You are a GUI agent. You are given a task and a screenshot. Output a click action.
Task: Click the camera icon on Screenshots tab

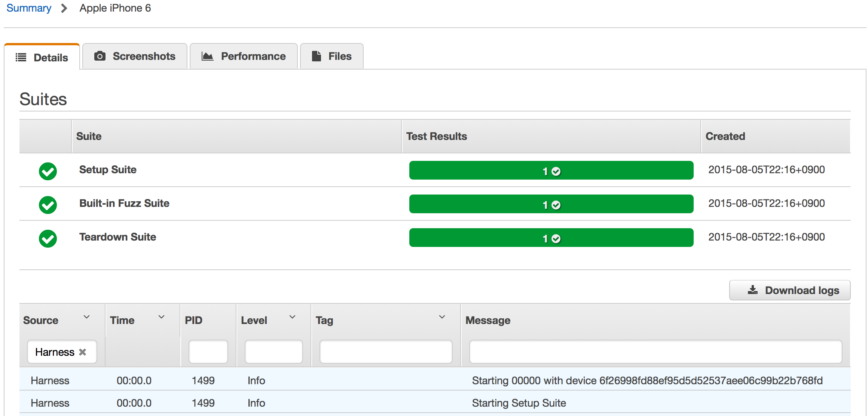click(100, 56)
